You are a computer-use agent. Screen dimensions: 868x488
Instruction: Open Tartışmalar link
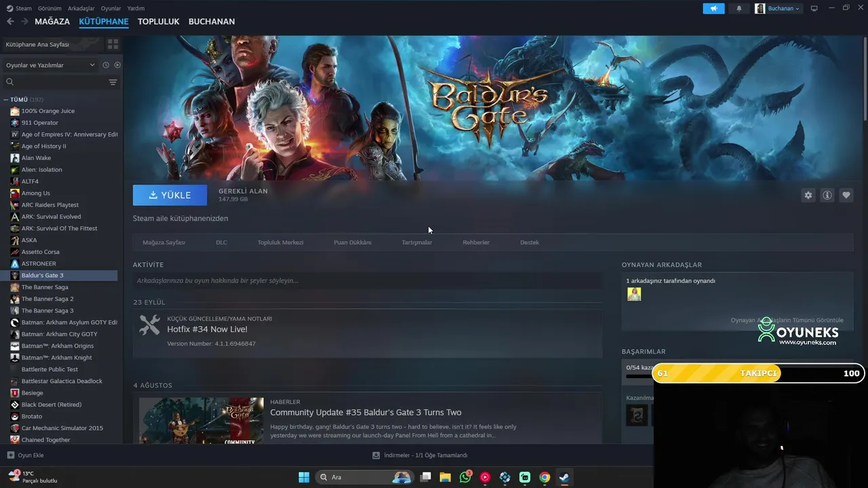click(x=417, y=243)
